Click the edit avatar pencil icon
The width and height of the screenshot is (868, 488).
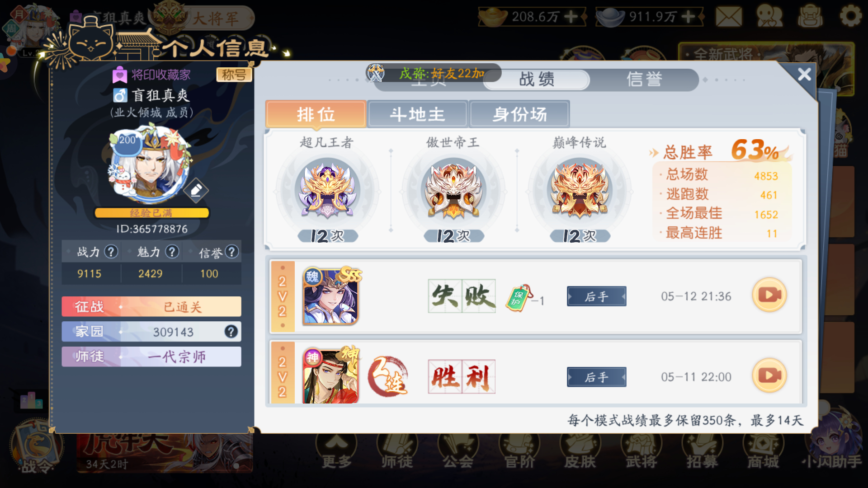(196, 190)
